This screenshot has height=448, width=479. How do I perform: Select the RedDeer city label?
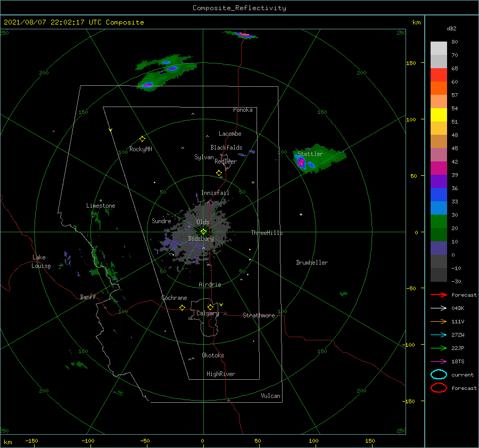click(226, 161)
